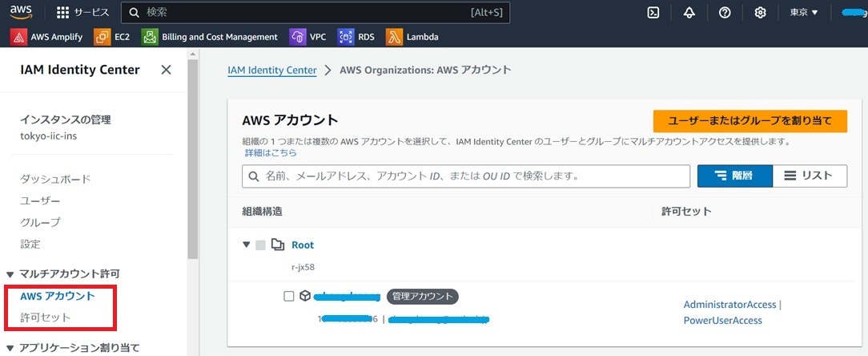Click the management account cube icon
This screenshot has height=356, width=868.
click(304, 296)
